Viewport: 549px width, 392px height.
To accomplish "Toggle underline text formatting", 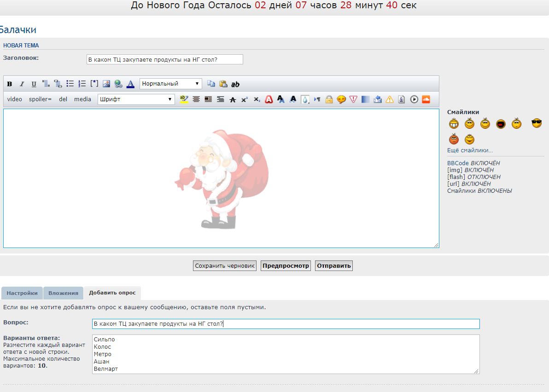I will [x=34, y=84].
